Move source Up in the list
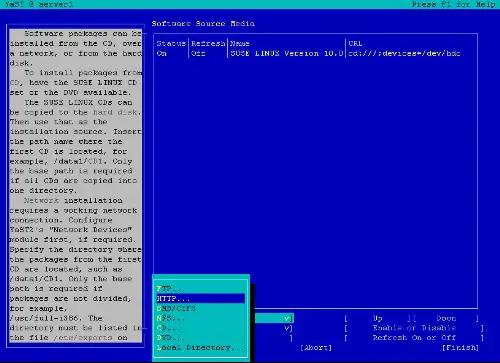500x363 pixels. click(378, 318)
